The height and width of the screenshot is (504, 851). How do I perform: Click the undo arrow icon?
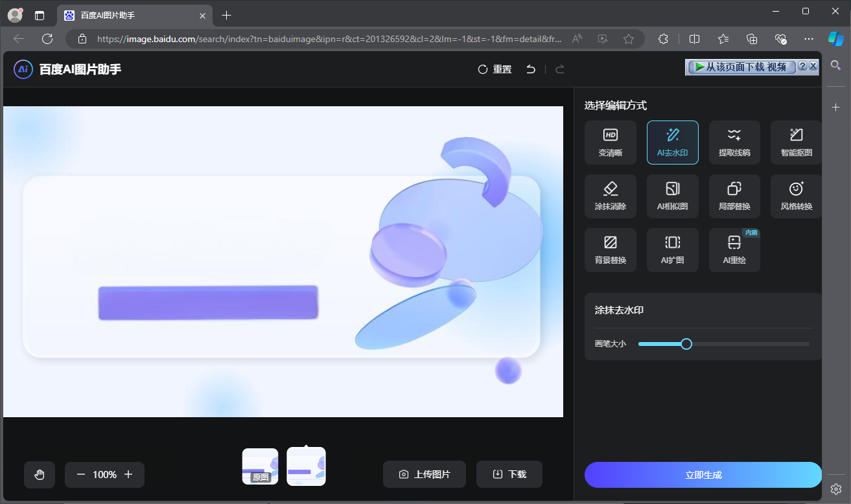pos(531,69)
